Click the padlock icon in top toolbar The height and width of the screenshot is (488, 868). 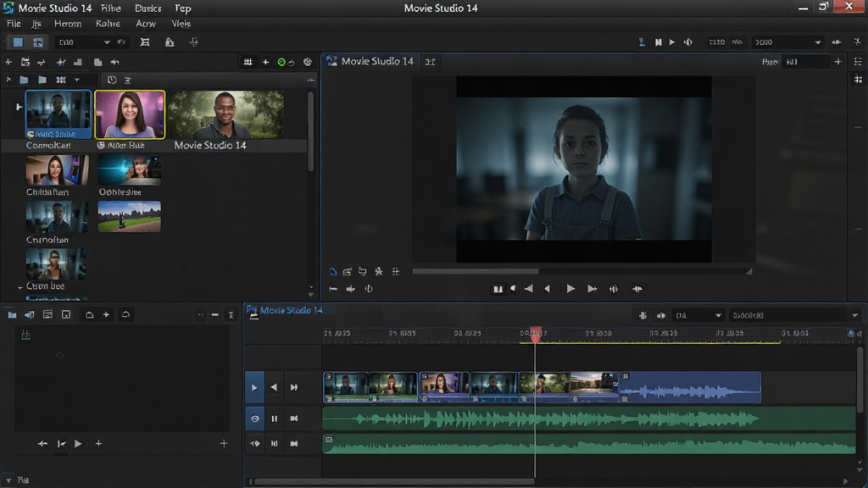170,42
